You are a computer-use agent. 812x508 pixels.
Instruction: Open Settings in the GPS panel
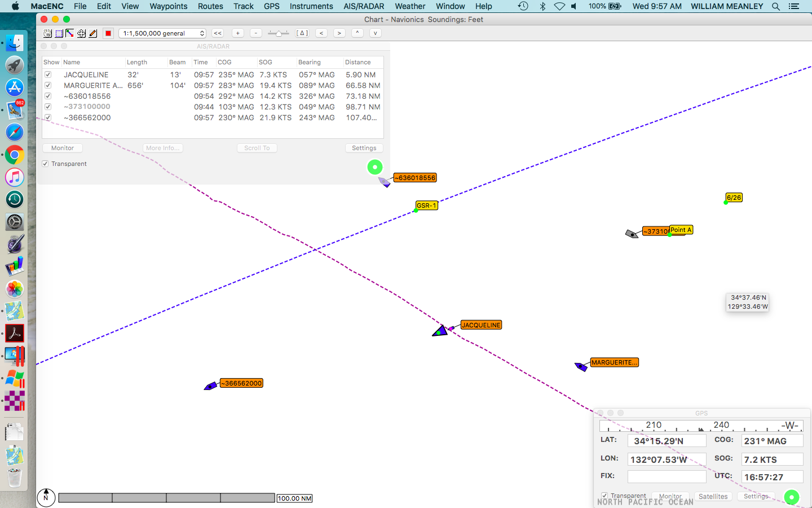[756, 497]
